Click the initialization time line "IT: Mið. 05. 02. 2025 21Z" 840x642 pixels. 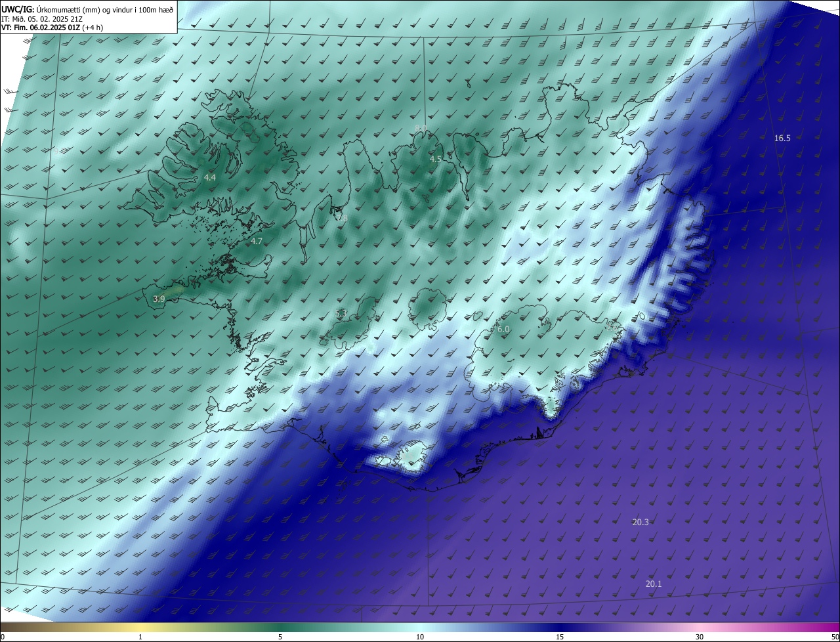(43, 19)
